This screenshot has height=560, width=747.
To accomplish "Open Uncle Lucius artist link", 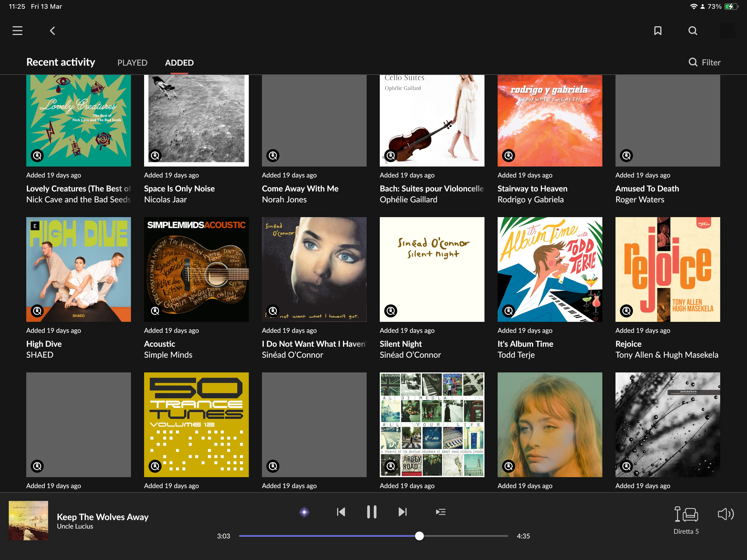I will point(75,526).
